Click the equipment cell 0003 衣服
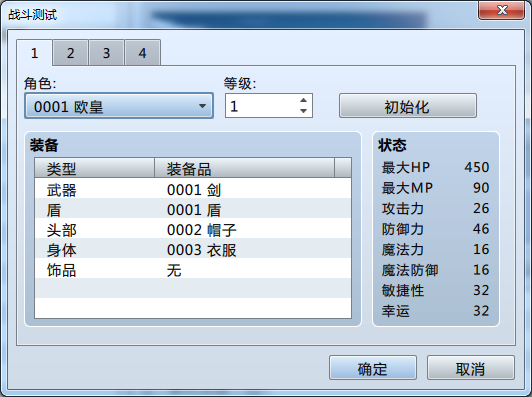This screenshot has width=532, height=397. [202, 250]
